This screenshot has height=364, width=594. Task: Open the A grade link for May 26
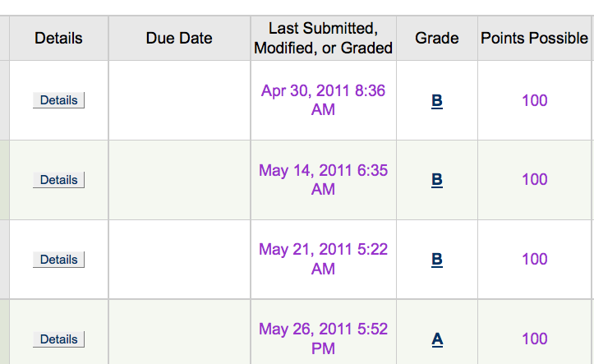[x=437, y=339]
